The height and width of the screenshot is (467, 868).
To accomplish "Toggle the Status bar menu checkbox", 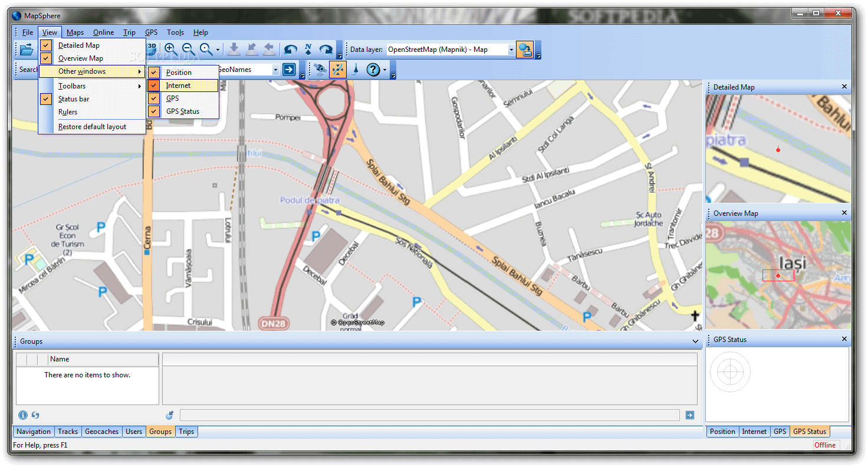I will coord(47,99).
